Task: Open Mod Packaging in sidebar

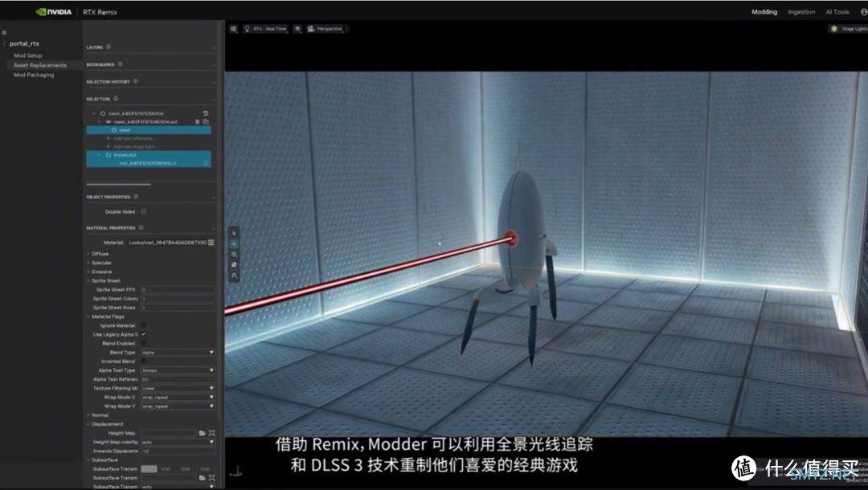Action: tap(34, 75)
